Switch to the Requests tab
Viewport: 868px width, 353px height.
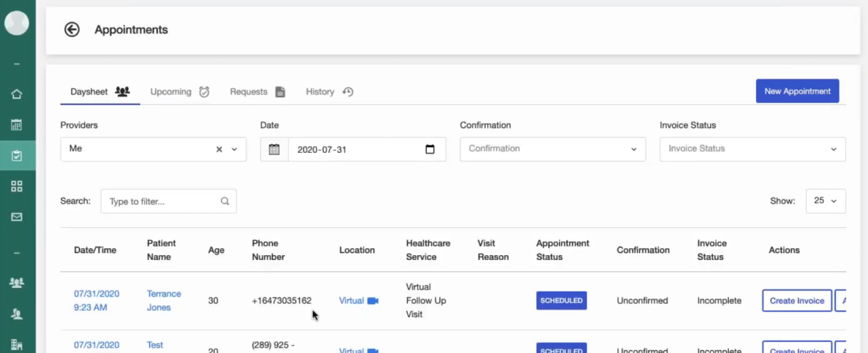point(258,91)
